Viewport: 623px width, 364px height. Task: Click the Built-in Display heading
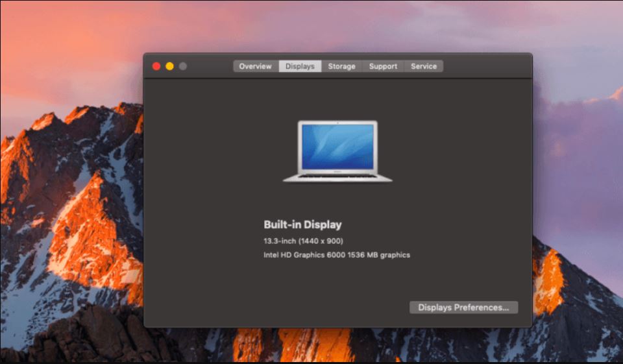click(303, 224)
